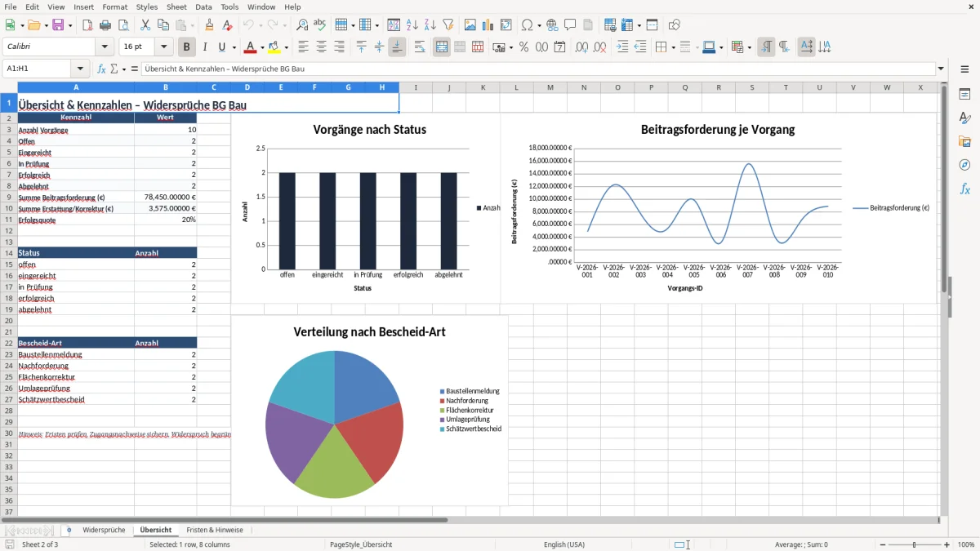
Task: Click the Sort icon
Action: (x=394, y=25)
